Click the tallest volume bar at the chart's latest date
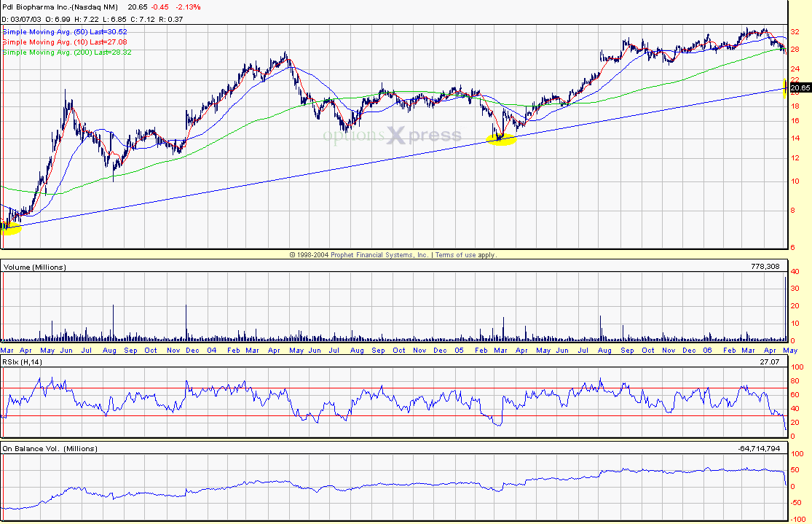Screen dimensions: 812x524 click(x=786, y=309)
